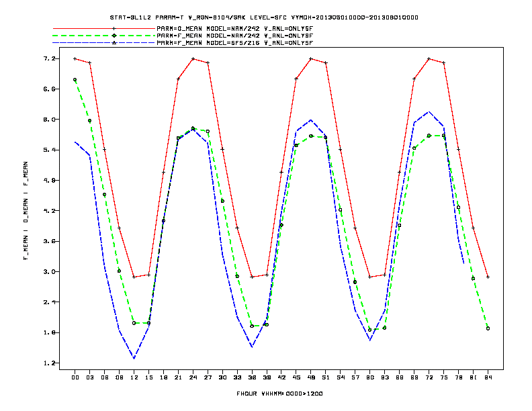The image size is (532, 411).
Task: Click the x-axis tick label 27
Action: pyautogui.click(x=208, y=377)
